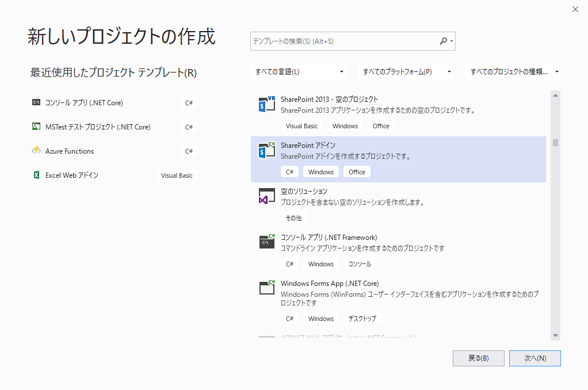Open the すべての言語 language dropdown
This screenshot has height=390, width=588.
[x=299, y=72]
